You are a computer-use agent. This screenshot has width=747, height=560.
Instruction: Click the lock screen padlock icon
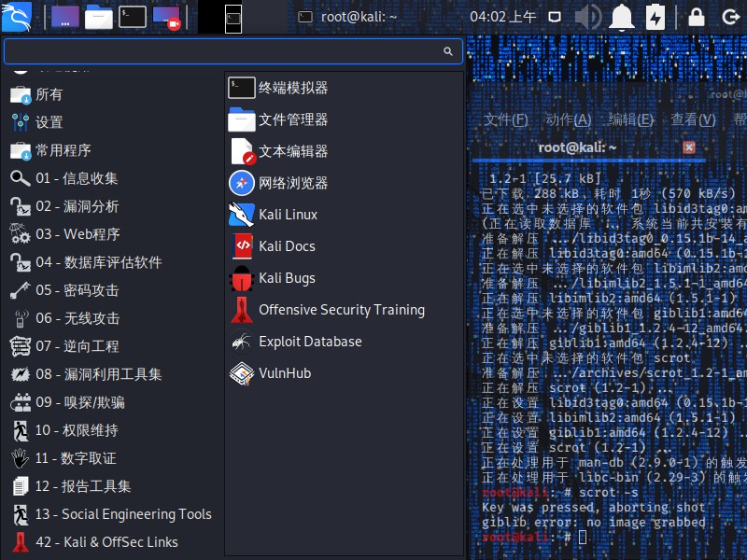[x=697, y=17]
